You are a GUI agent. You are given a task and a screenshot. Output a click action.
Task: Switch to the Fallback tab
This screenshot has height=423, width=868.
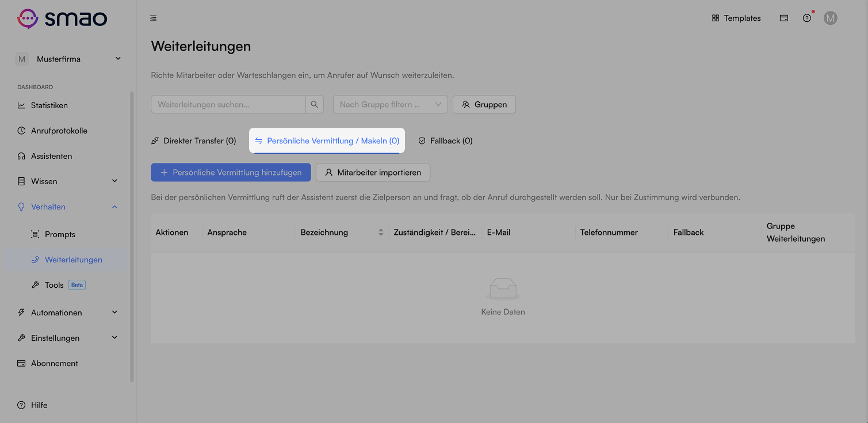coord(445,140)
